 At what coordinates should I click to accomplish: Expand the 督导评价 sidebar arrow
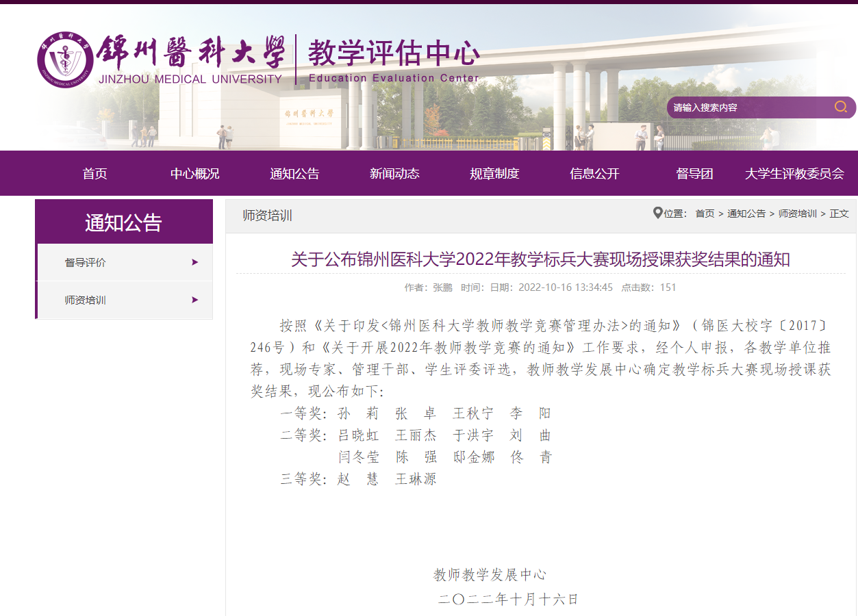click(x=195, y=262)
